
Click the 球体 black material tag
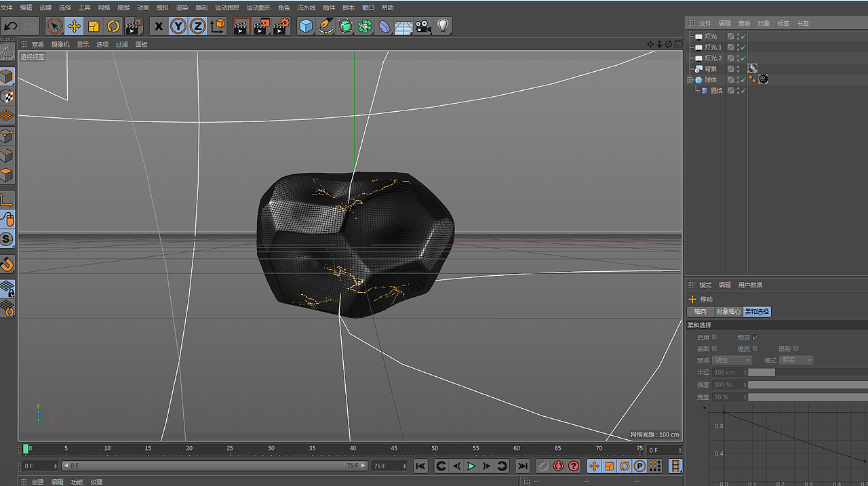pyautogui.click(x=764, y=79)
